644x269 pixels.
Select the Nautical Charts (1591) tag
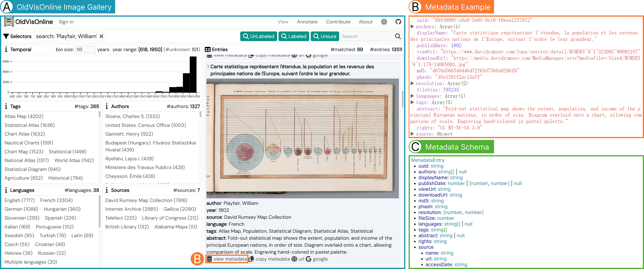29,143
